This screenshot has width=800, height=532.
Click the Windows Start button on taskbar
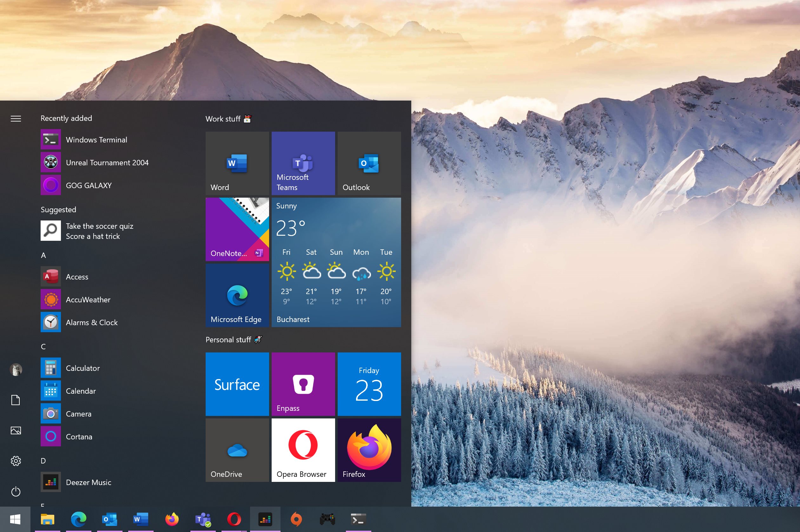point(15,519)
